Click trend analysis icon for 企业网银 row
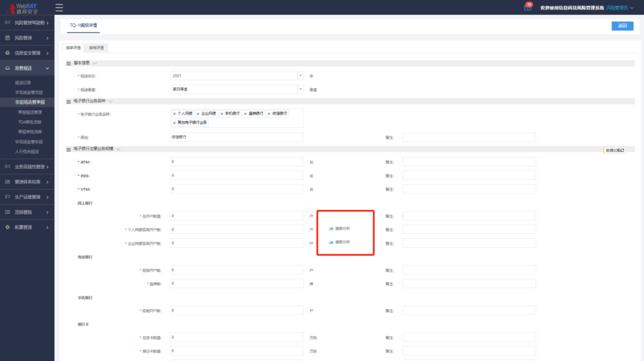 [332, 242]
